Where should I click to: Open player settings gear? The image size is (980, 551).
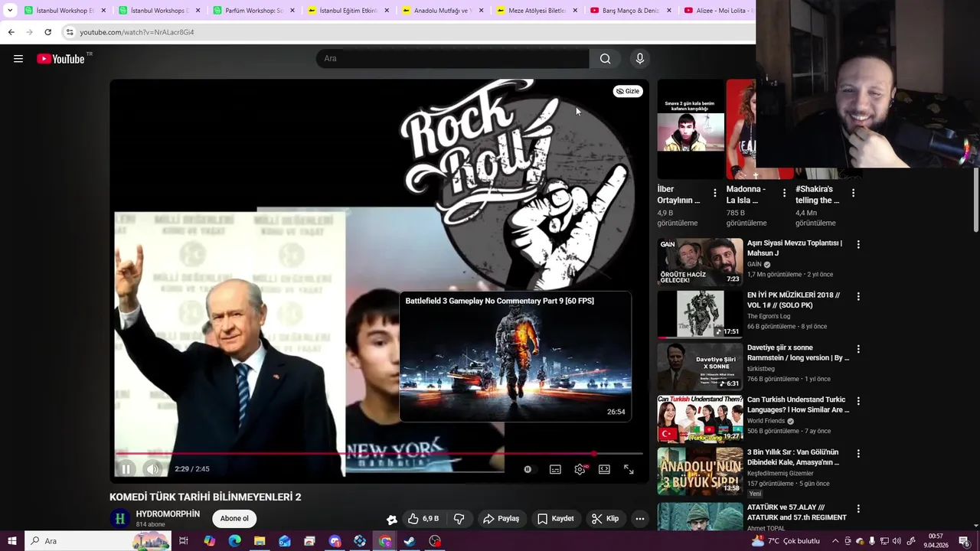coord(580,469)
